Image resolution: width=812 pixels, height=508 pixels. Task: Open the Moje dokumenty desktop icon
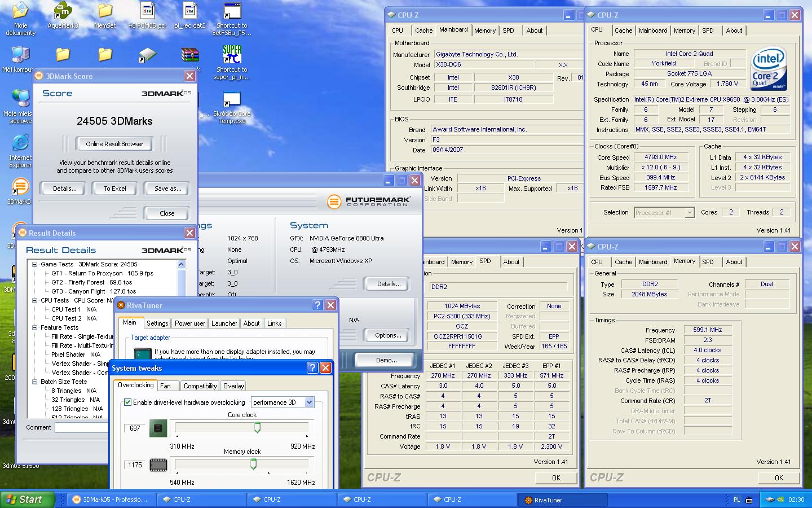point(20,11)
